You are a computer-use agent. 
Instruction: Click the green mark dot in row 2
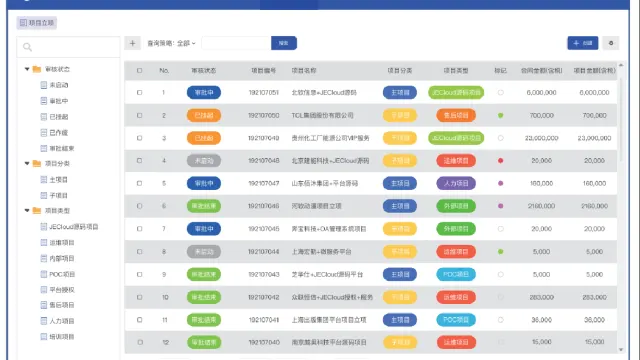pos(500,116)
